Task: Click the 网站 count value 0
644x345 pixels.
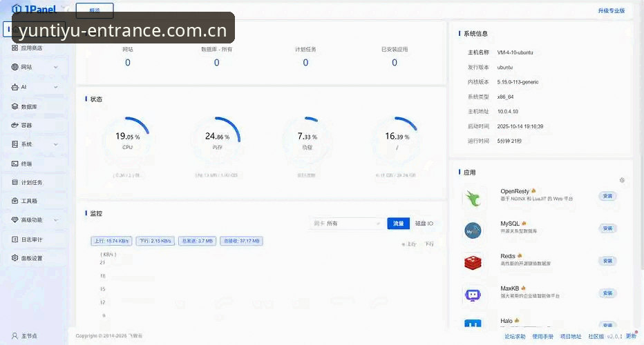Action: (128, 63)
